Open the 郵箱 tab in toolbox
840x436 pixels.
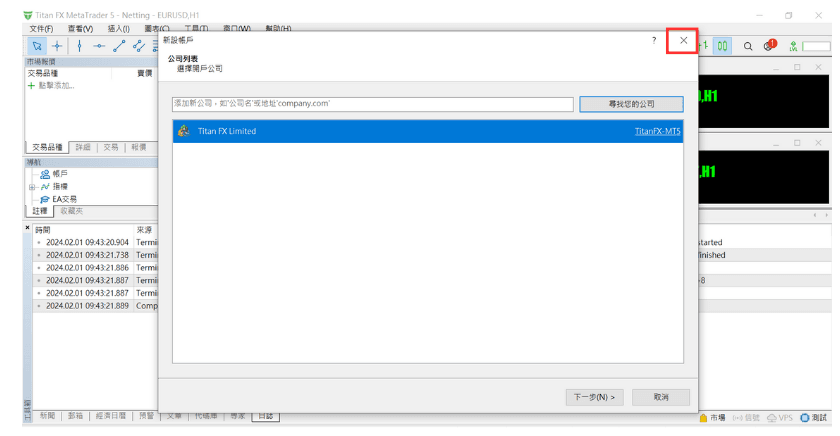(x=76, y=416)
